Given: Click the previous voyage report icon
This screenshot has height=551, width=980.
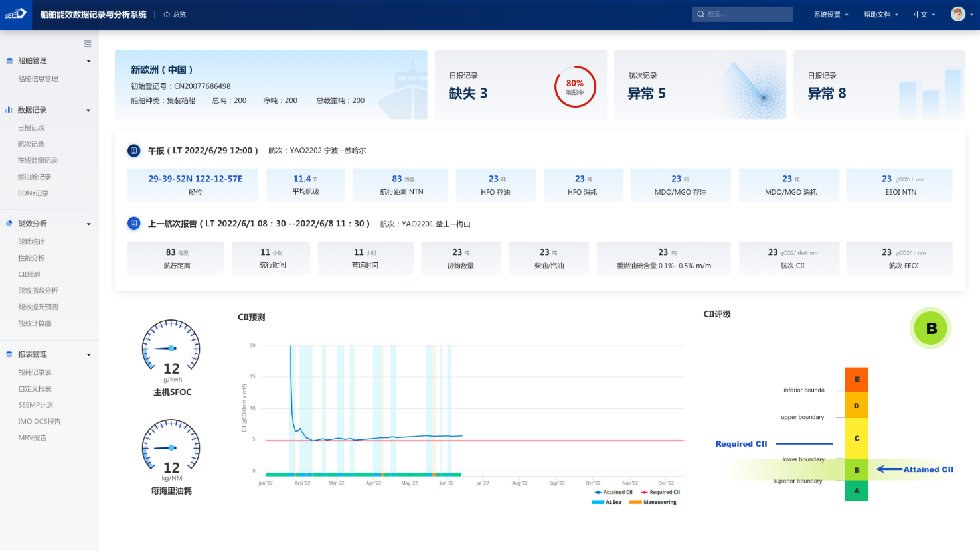Looking at the screenshot, I should point(133,224).
